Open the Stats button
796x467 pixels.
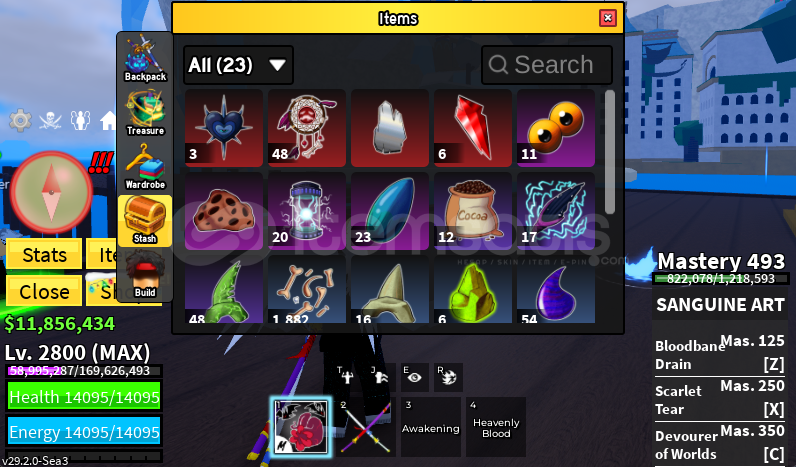[x=44, y=254]
